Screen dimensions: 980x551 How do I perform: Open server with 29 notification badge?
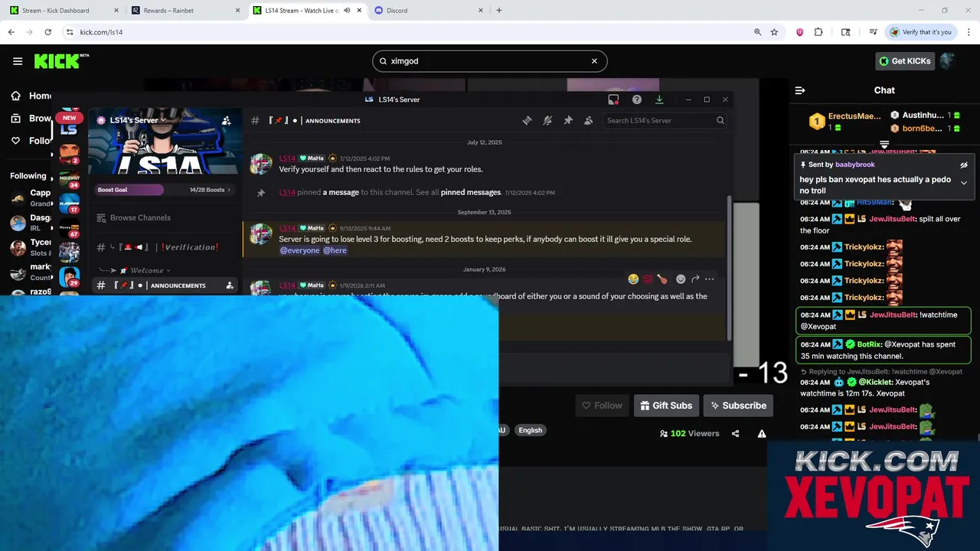click(x=69, y=277)
